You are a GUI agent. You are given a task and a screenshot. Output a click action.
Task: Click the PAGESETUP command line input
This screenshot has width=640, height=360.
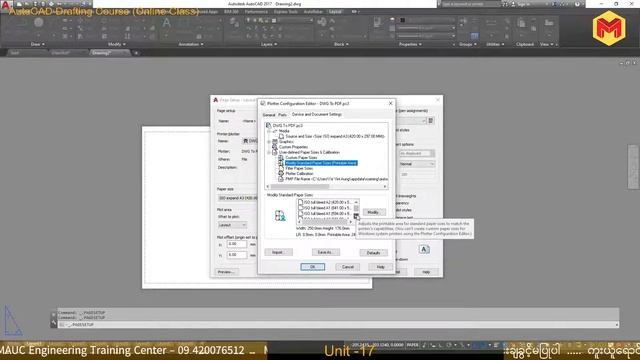click(338, 324)
